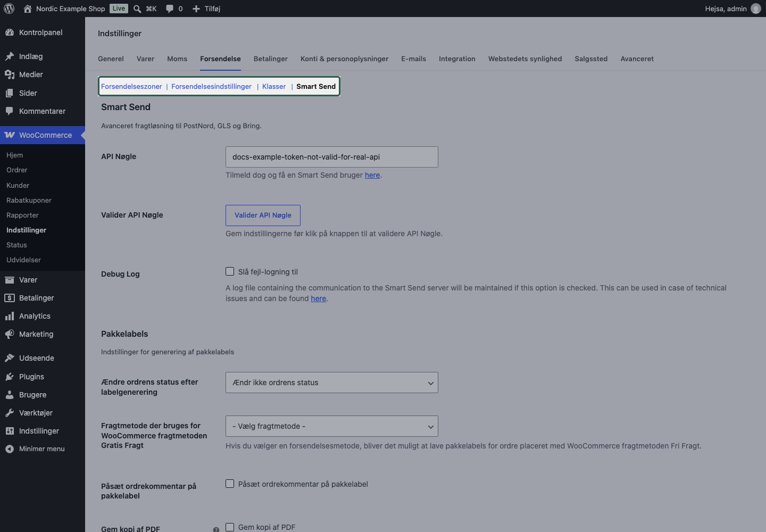Viewport: 766px width, 532px height.
Task: Open the Klasser shipping sub-link
Action: (x=274, y=86)
